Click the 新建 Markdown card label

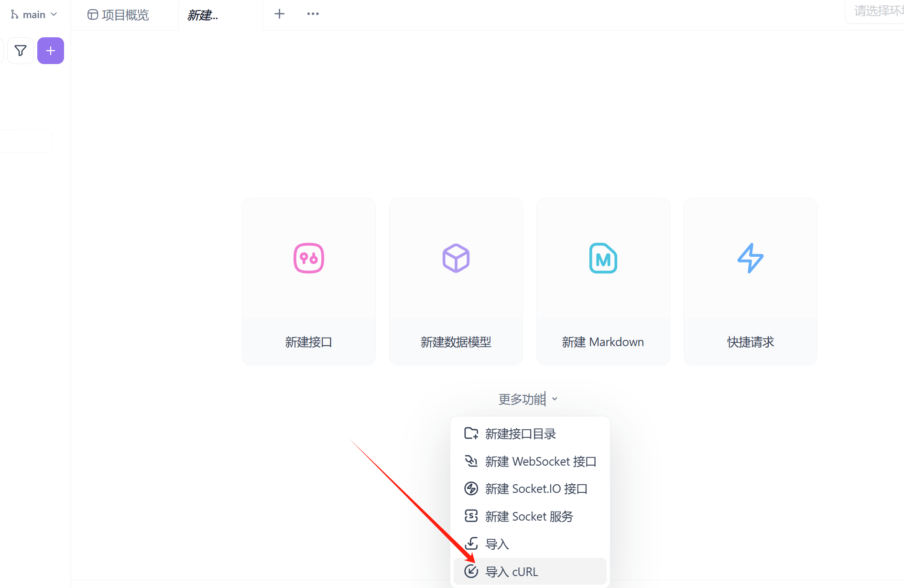603,342
